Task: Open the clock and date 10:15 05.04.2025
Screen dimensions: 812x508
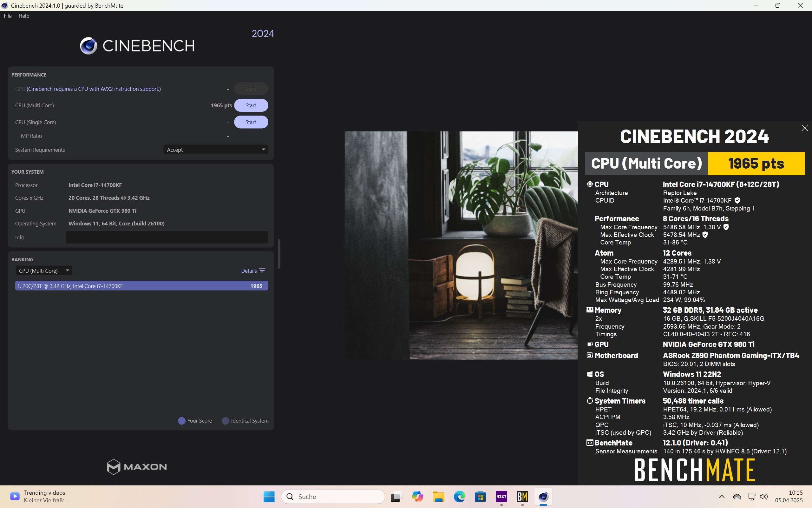Action: [789, 497]
